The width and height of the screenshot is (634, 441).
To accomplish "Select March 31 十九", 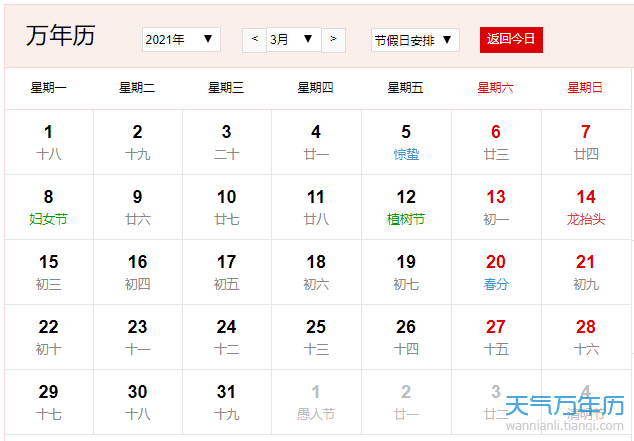I will (x=227, y=402).
